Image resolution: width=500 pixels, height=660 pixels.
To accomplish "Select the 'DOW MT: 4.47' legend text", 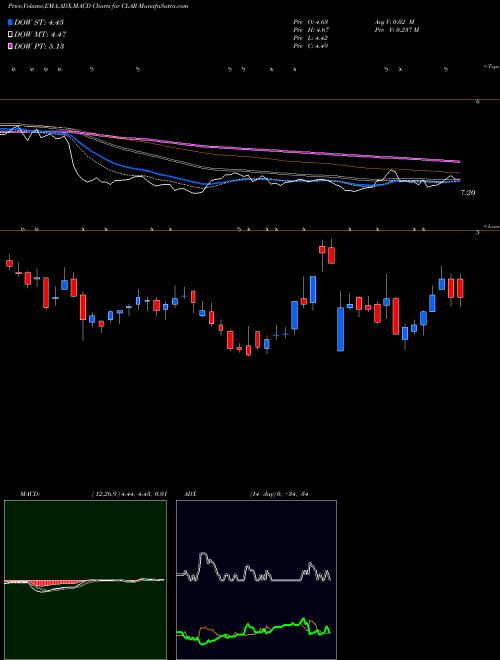I will tap(40, 35).
